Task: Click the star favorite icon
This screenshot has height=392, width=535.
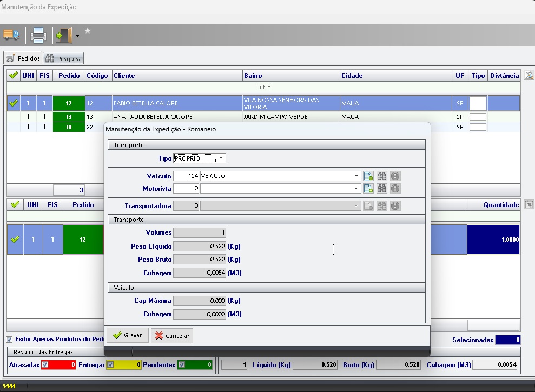Action: coord(88,31)
